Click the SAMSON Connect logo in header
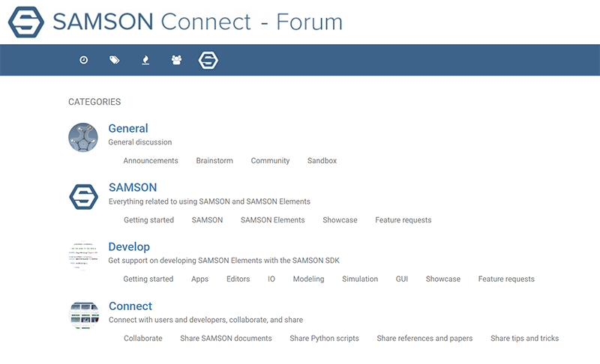This screenshot has height=364, width=600. click(26, 22)
